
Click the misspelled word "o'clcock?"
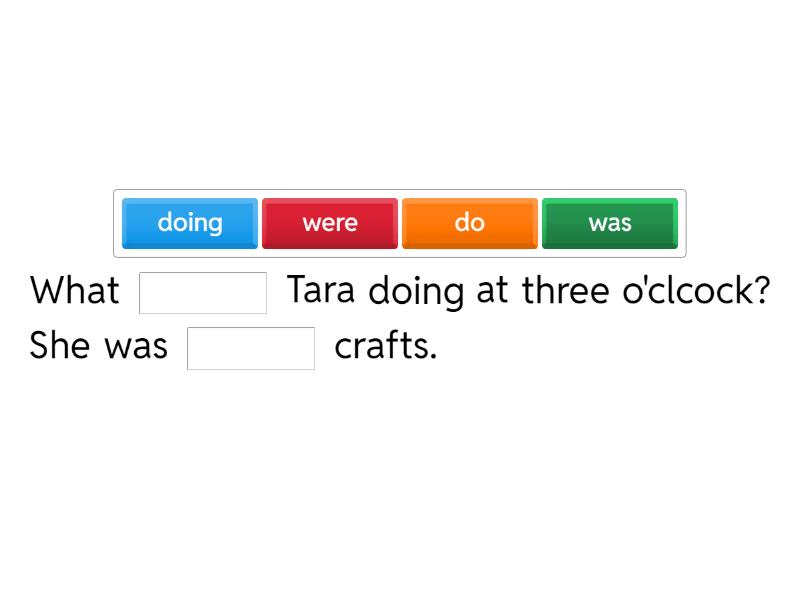[x=696, y=291]
